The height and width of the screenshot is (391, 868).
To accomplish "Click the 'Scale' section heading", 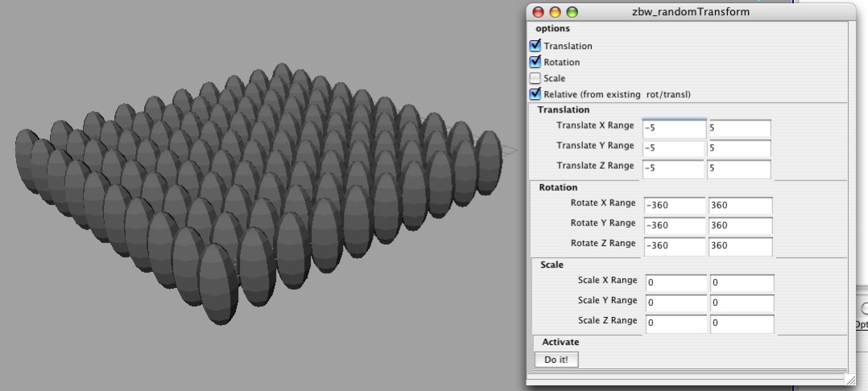I will coord(552,265).
